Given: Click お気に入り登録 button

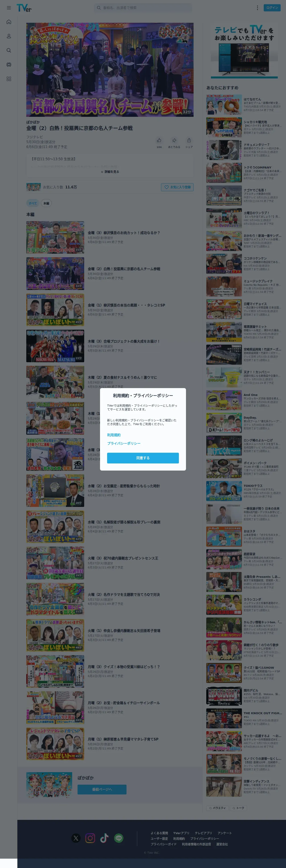Looking at the screenshot, I should 177,187.
